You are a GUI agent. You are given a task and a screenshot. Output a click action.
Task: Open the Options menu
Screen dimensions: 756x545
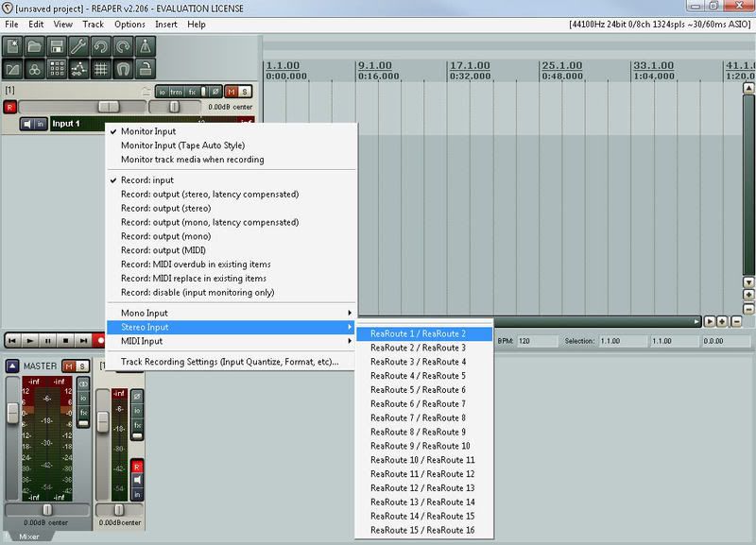pos(129,24)
